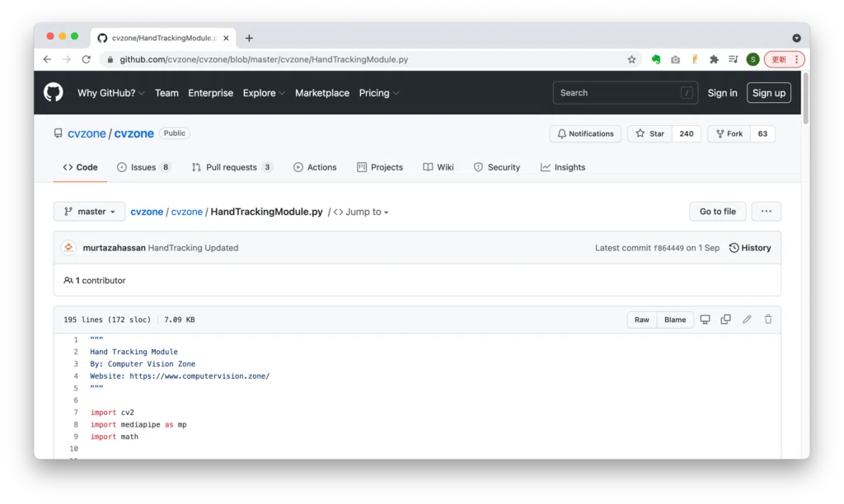Click murtazahassan's avatar image

pos(68,247)
